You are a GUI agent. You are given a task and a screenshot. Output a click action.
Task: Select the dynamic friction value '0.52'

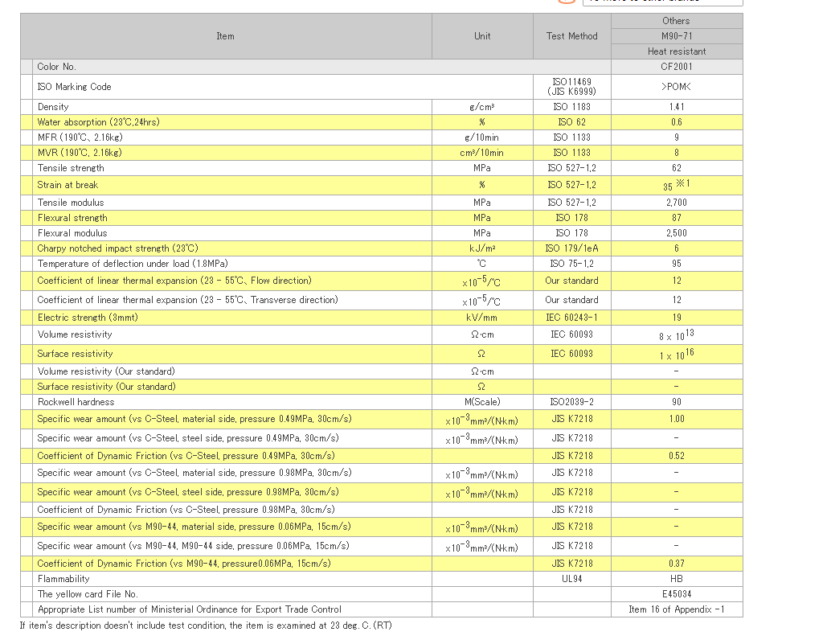(x=677, y=457)
